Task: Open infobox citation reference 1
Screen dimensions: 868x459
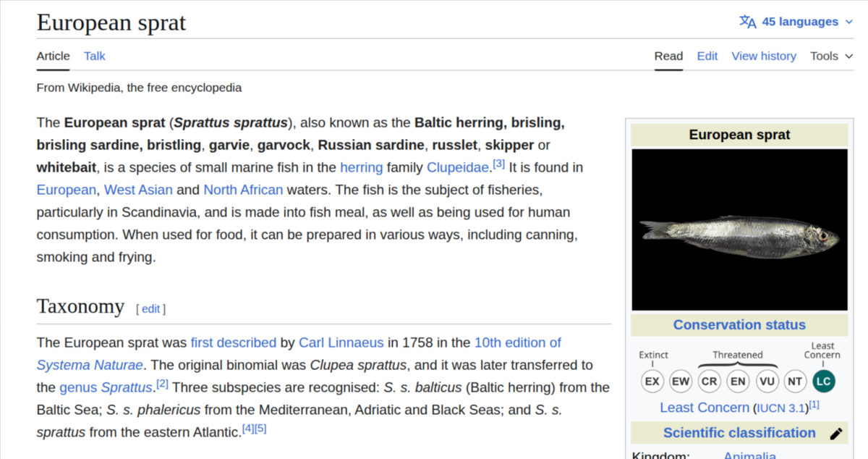Action: 814,405
